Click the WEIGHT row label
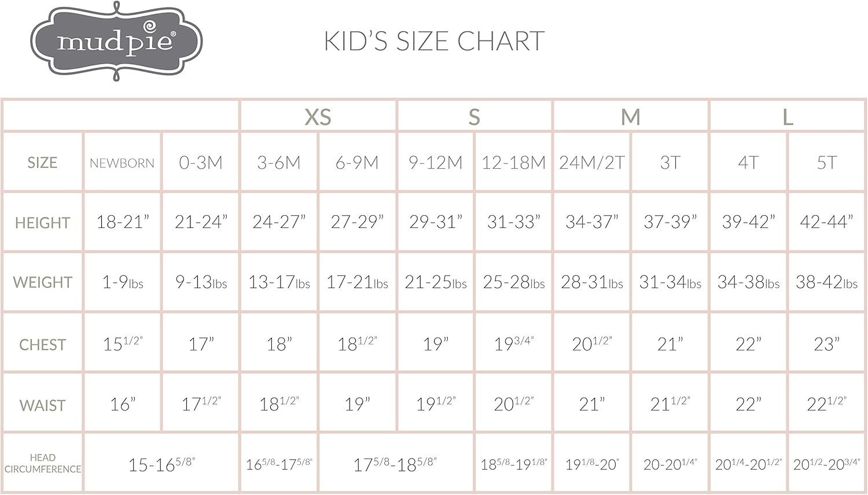868x495 pixels. [x=42, y=282]
